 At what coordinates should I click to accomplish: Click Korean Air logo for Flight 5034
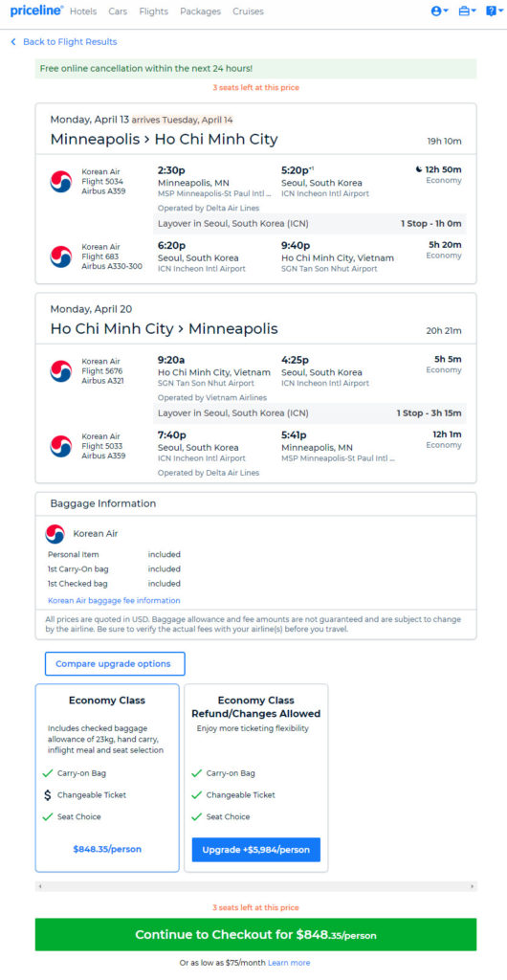(61, 181)
